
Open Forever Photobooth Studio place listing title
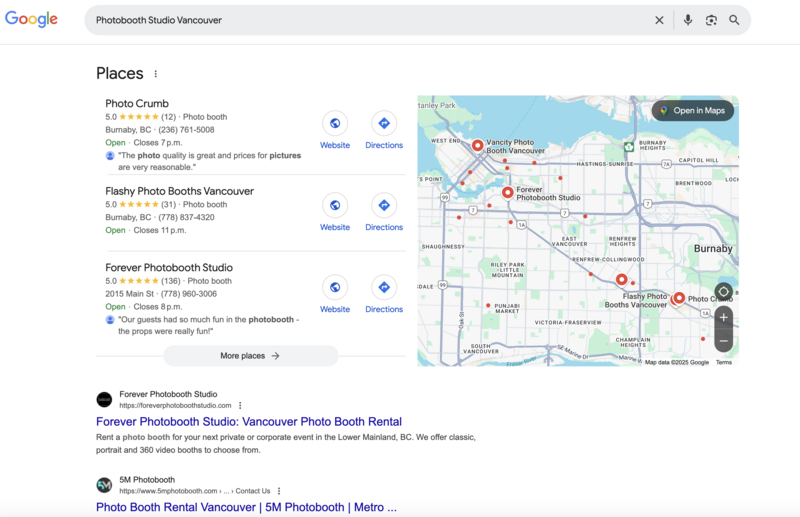pyautogui.click(x=169, y=268)
